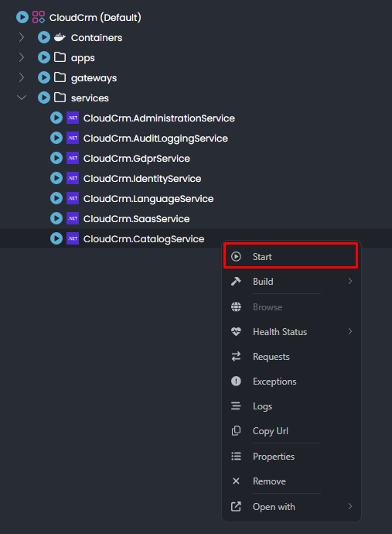Start CloudCrm.CatalogService via its play icon
This screenshot has width=392, height=534.
pyautogui.click(x=56, y=238)
